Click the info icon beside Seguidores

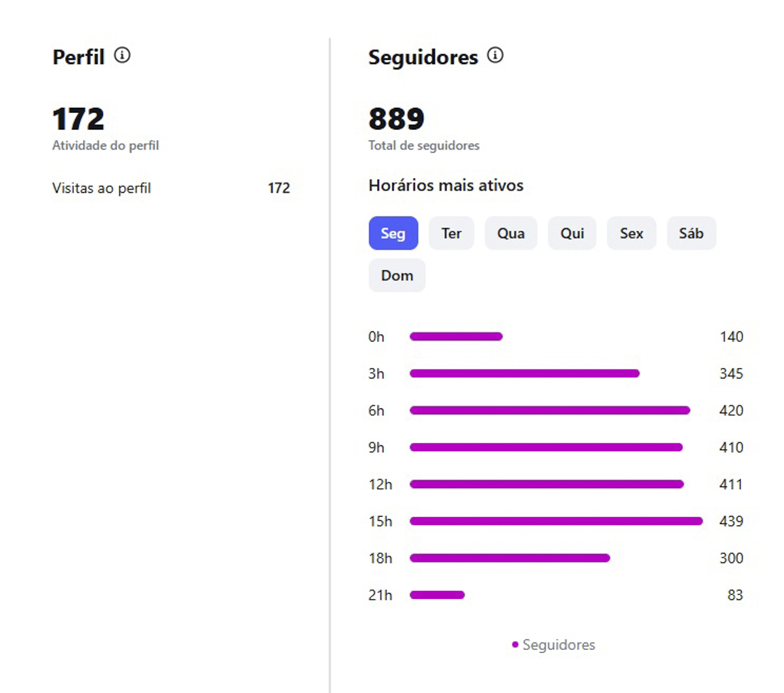tap(496, 56)
